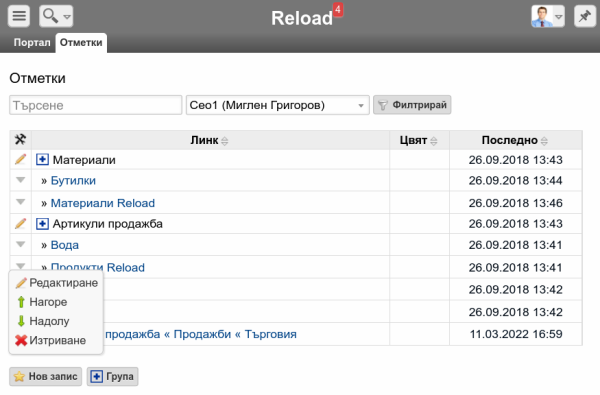This screenshot has width=600, height=395.
Task: Sort the table by Цвят column
Action: coord(418,140)
